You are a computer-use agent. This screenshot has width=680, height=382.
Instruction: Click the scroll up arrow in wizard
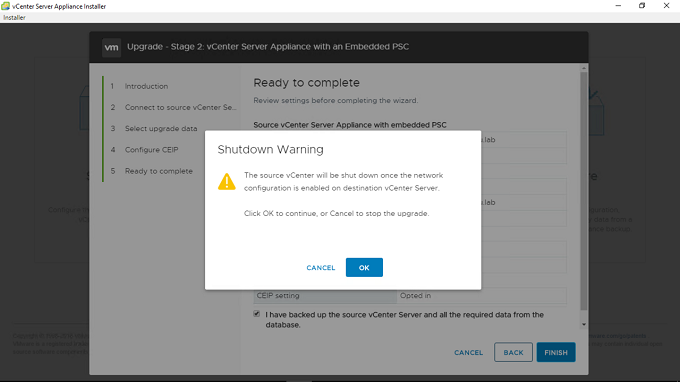tap(584, 68)
